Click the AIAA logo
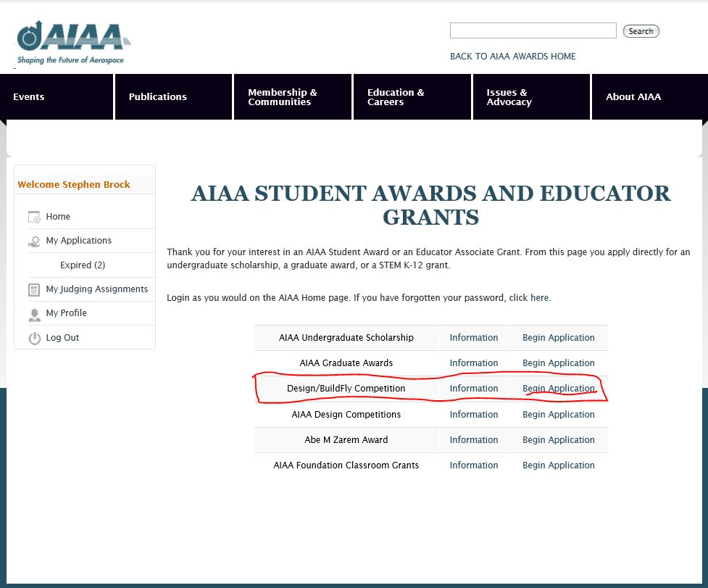708x588 pixels. pyautogui.click(x=74, y=42)
